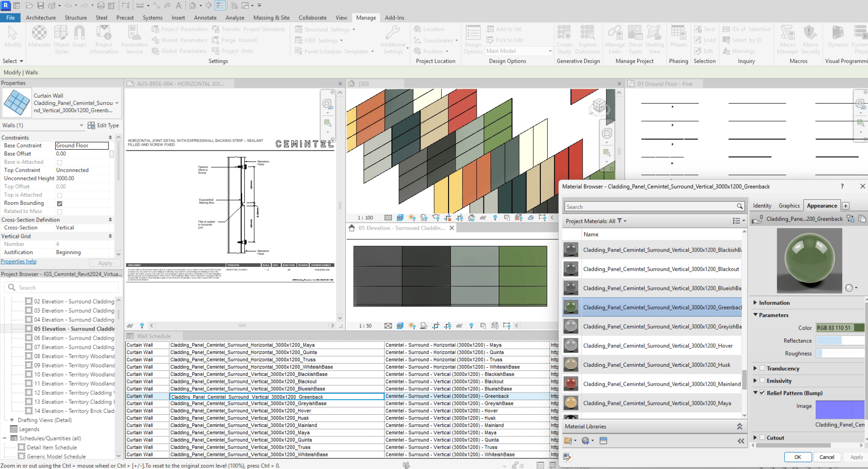Launch Dynamo visual programming
868x469 pixels.
838,36
